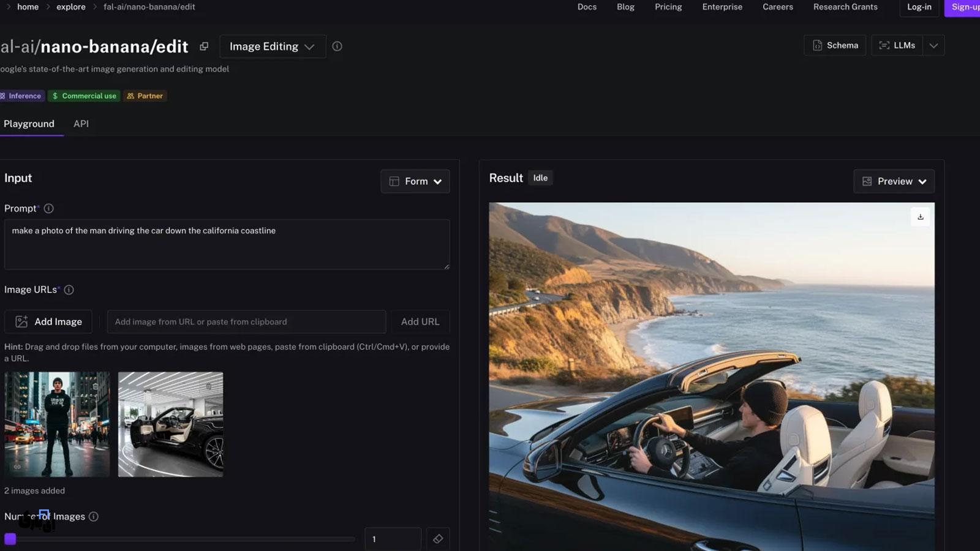Focus the image URL input field
The height and width of the screenshot is (551, 980).
246,321
